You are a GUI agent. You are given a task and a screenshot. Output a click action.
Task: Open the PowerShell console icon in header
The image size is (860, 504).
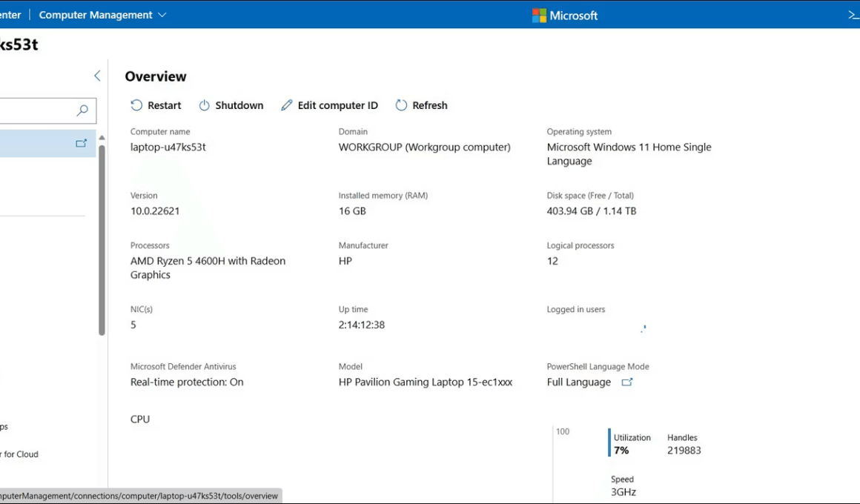853,16
